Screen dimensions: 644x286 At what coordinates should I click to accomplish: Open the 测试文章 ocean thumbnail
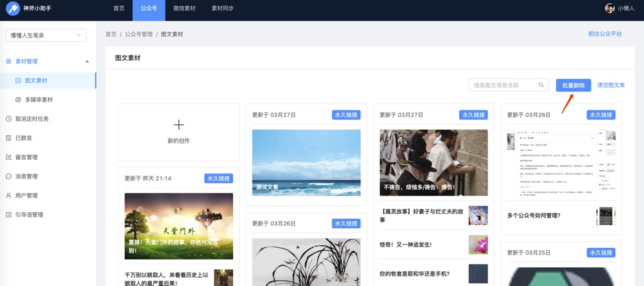(x=306, y=162)
